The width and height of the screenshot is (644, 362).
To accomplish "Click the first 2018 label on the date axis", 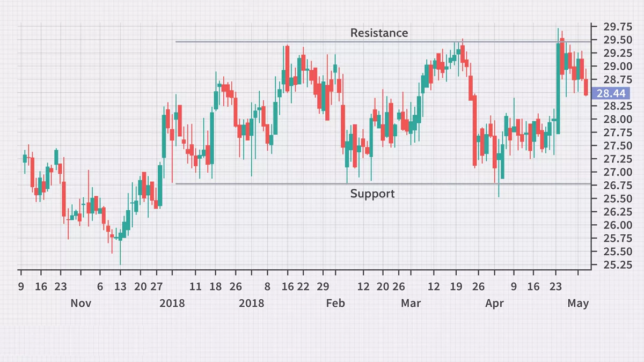I will (172, 303).
